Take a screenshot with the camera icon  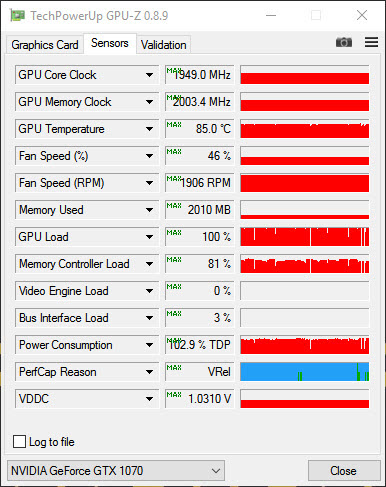click(x=344, y=42)
